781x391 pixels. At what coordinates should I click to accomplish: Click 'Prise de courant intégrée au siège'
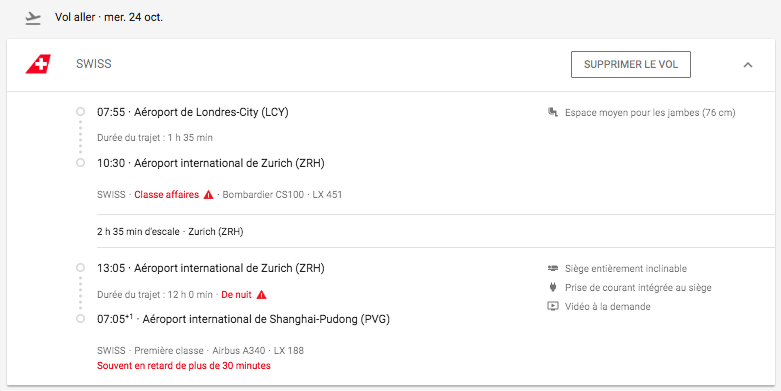coord(638,288)
